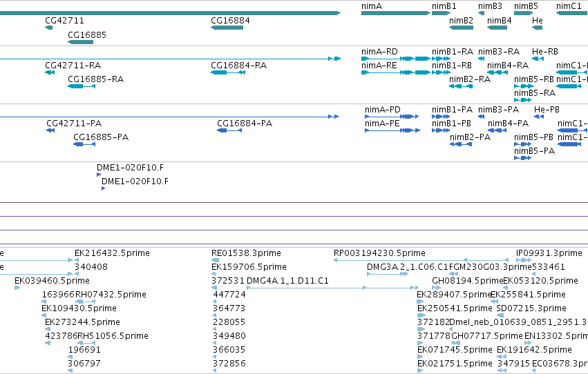
Task: Select the SD07215.3prime EST
Action: point(500,315)
